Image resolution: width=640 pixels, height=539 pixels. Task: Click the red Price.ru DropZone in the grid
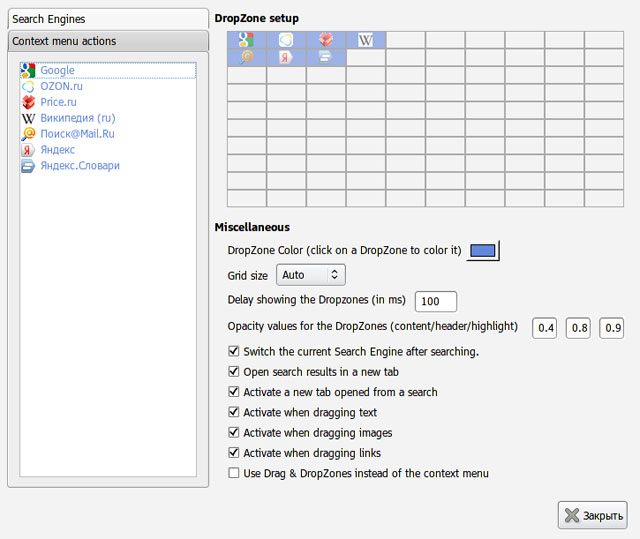(x=326, y=40)
